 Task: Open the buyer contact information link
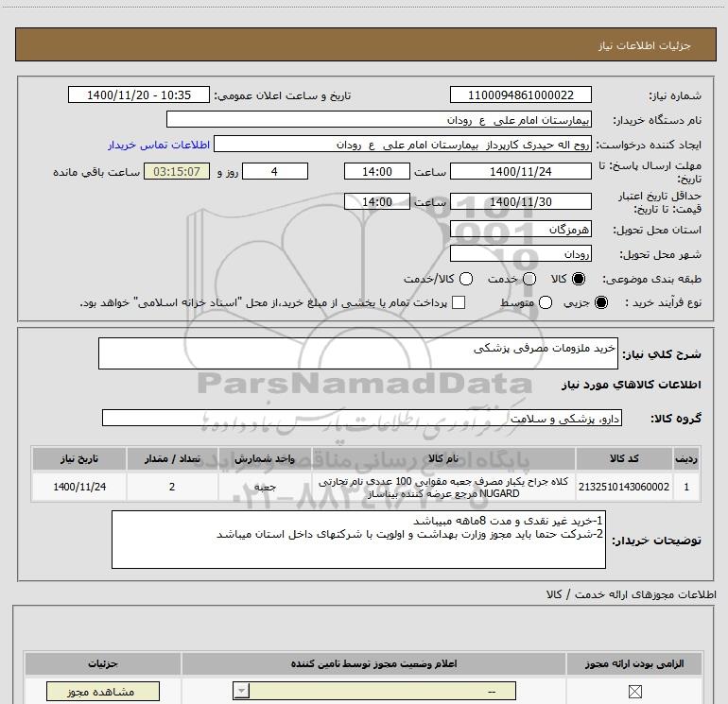click(x=159, y=145)
